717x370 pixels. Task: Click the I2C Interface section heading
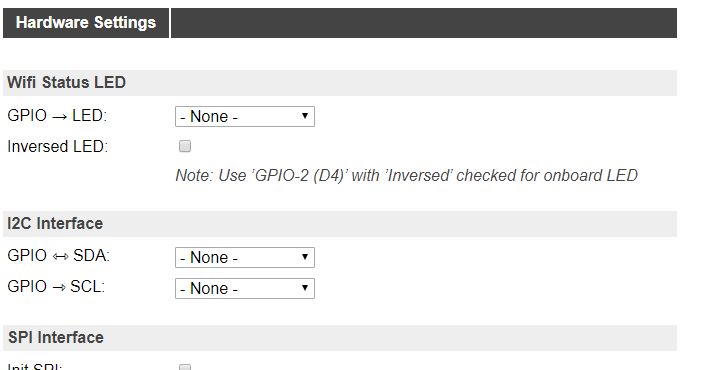55,224
